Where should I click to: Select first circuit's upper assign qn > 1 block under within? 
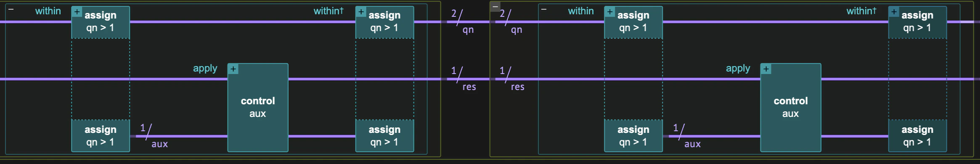(x=101, y=22)
